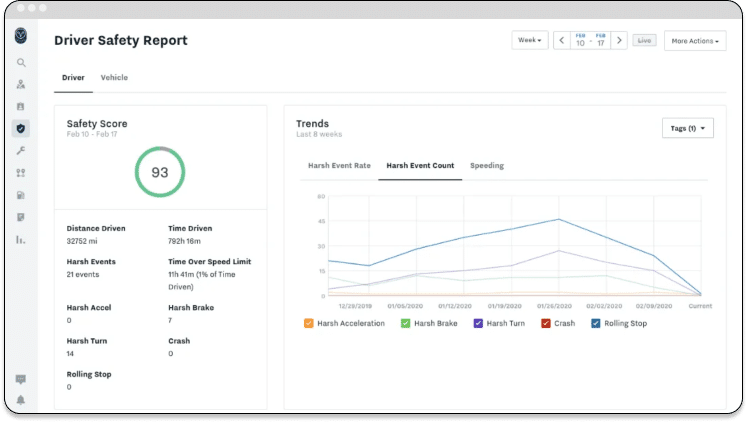Click the '32752 mi' distance value
The height and width of the screenshot is (422, 747).
pyautogui.click(x=82, y=241)
